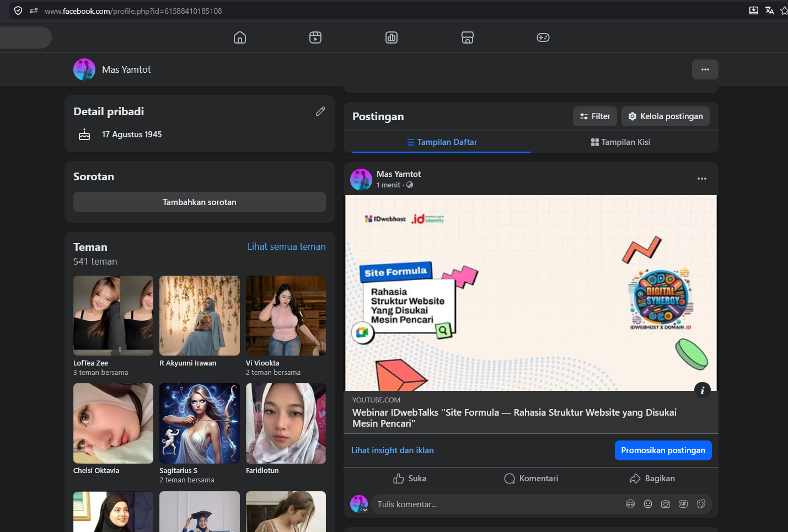Image resolution: width=788 pixels, height=532 pixels.
Task: Open the emoji picker in comment box
Action: 648,504
